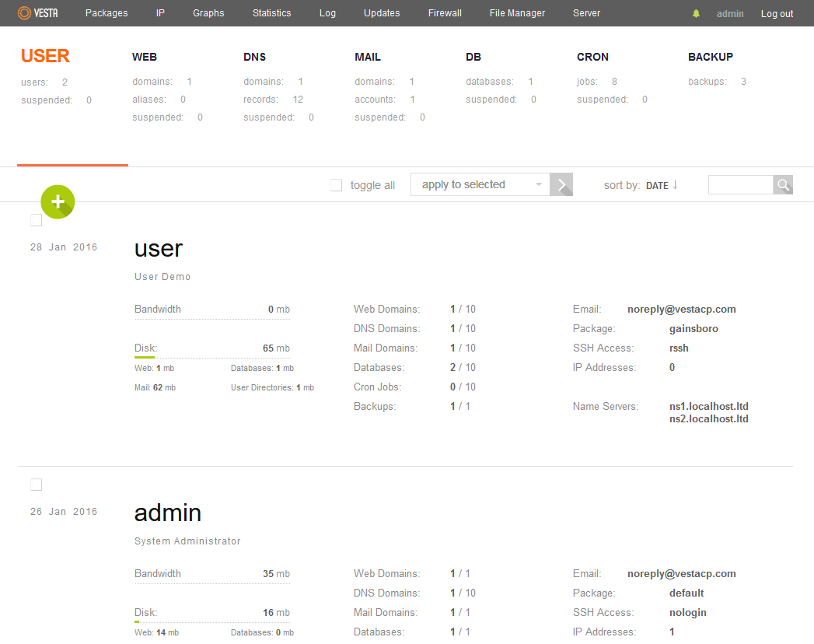Click the Vesta logo icon
The width and height of the screenshot is (814, 644).
point(25,13)
